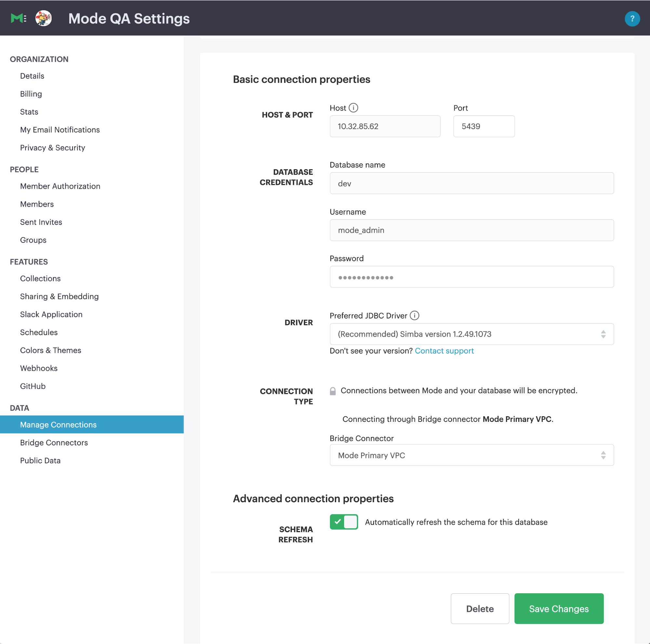Toggle automatic schema refresh switch
Viewport: 650px width, 644px height.
tap(343, 521)
